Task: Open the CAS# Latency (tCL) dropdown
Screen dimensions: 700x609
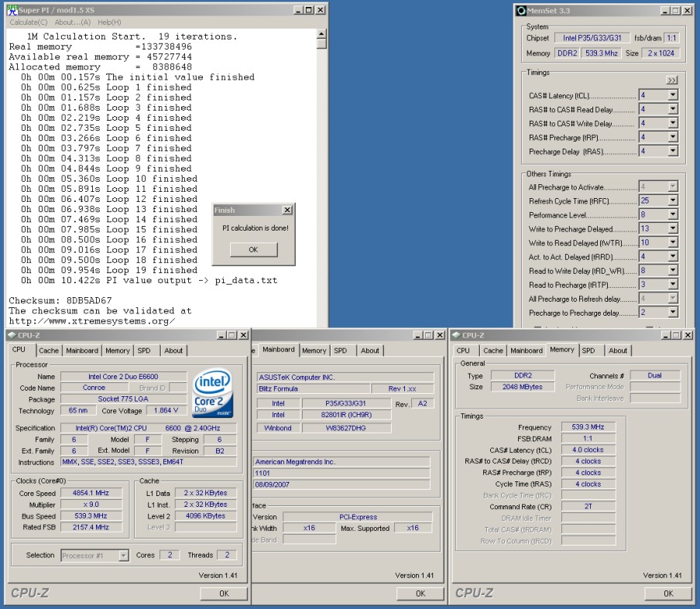Action: [673, 95]
